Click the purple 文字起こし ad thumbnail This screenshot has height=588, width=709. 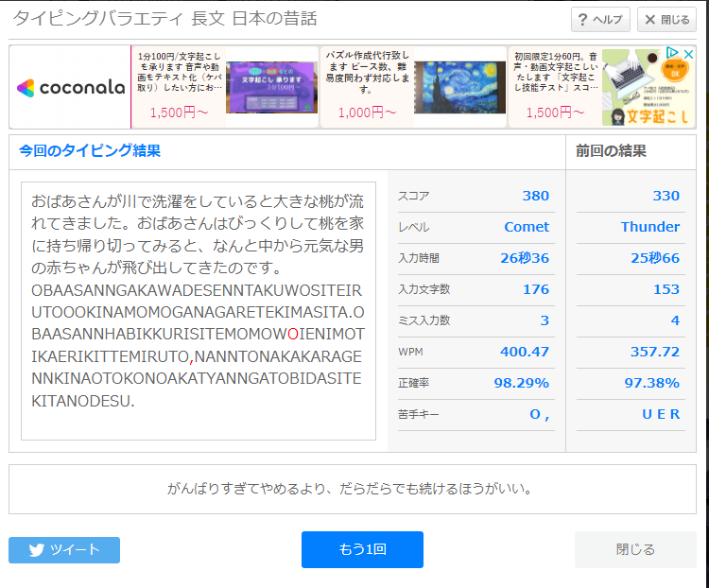tap(271, 87)
